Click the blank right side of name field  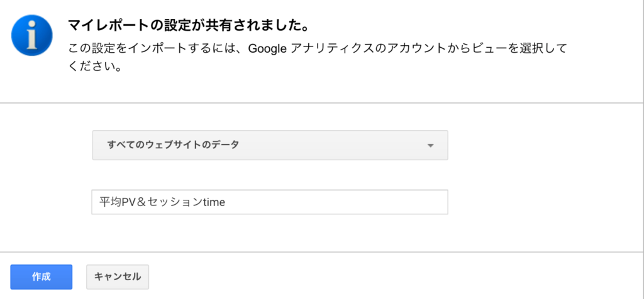337,202
